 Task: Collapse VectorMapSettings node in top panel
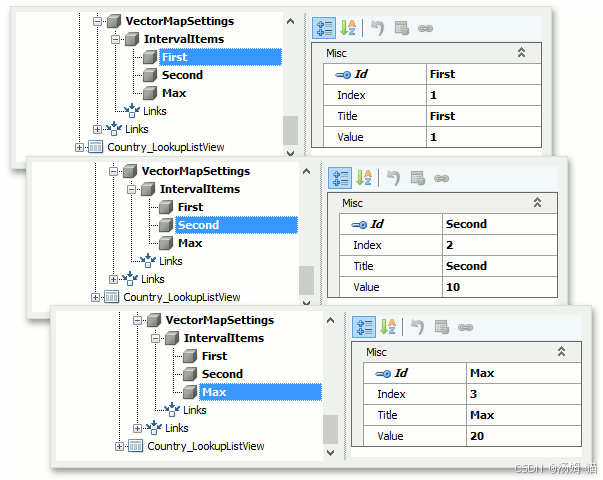97,21
